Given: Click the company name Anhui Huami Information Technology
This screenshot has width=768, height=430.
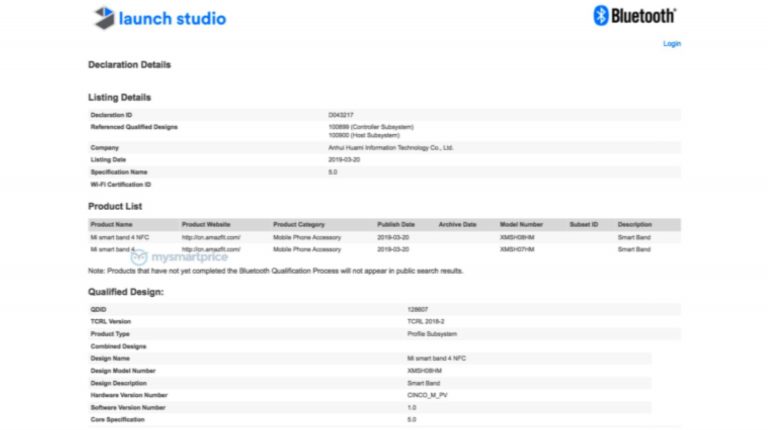Looking at the screenshot, I should point(391,148).
